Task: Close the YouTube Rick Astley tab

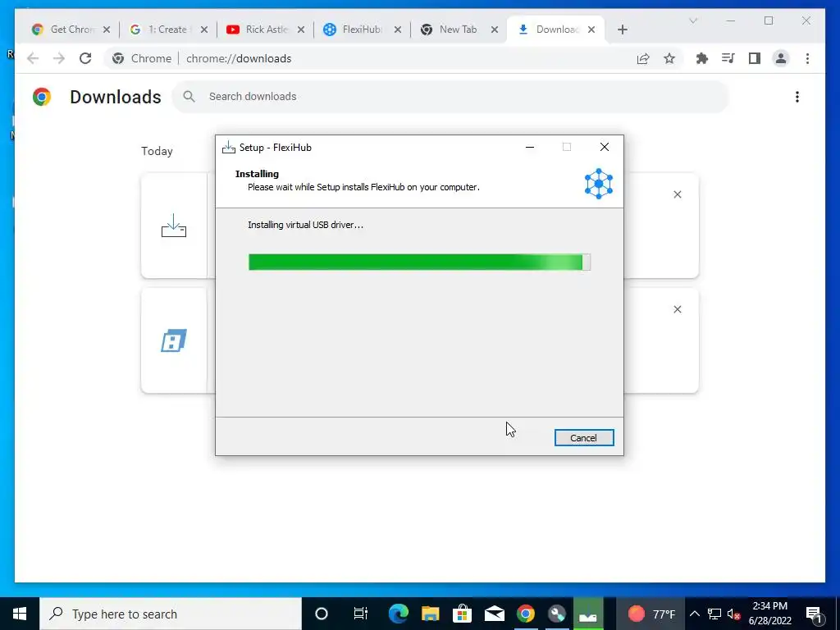Action: pyautogui.click(x=301, y=30)
